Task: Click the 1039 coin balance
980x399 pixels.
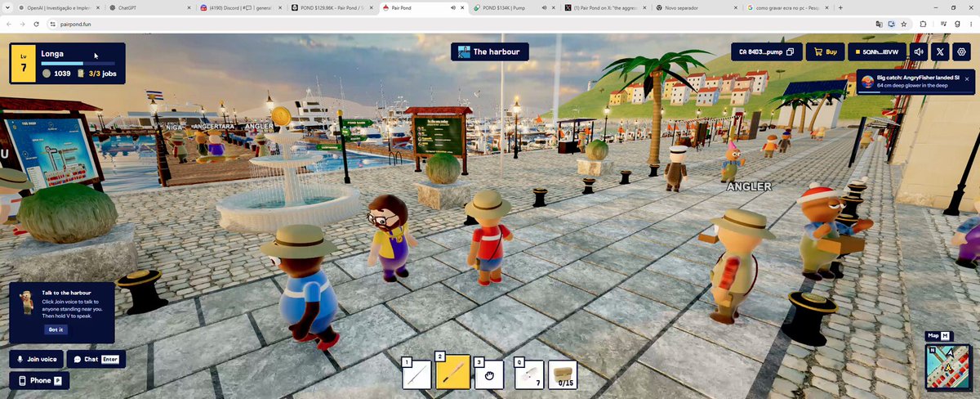Action: 56,74
